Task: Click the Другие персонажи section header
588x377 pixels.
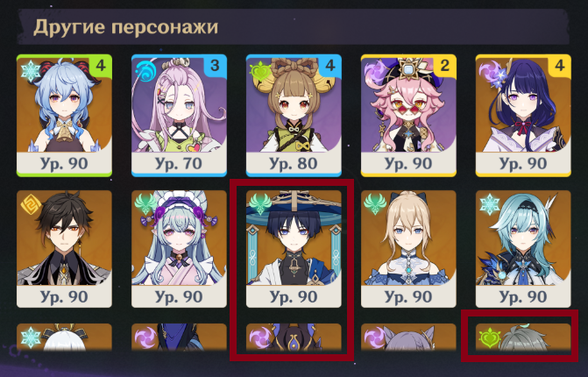Action: coord(125,27)
